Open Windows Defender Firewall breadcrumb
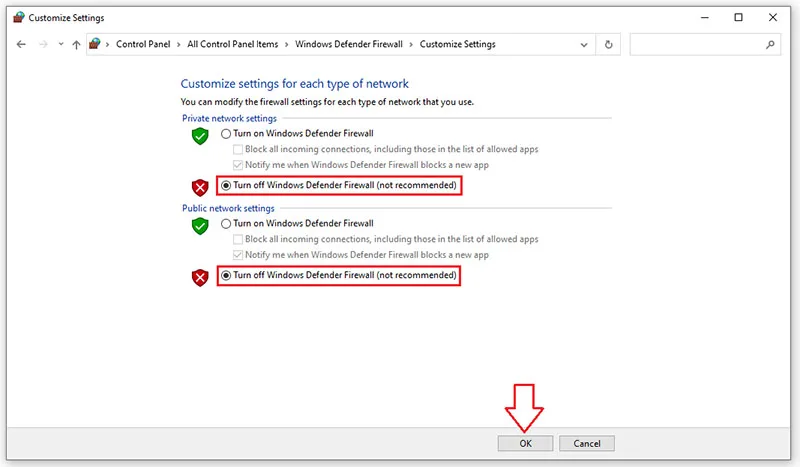Viewport: 800px width, 467px height. point(349,44)
